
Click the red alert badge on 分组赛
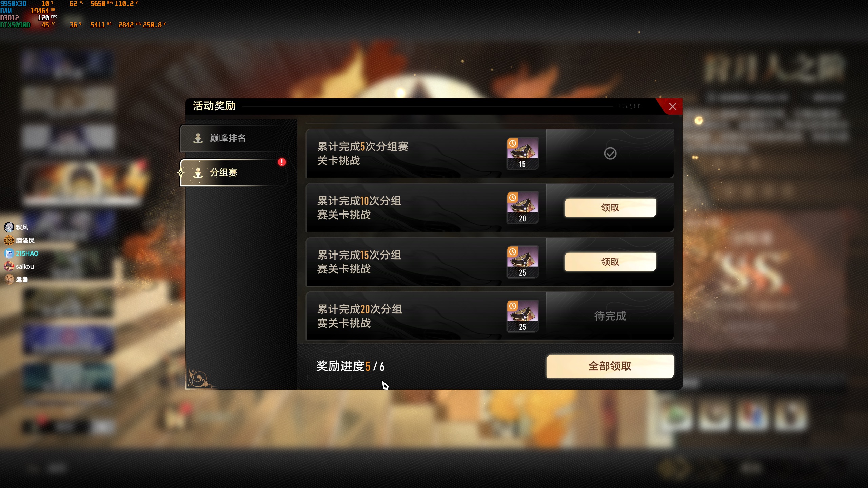click(x=282, y=162)
